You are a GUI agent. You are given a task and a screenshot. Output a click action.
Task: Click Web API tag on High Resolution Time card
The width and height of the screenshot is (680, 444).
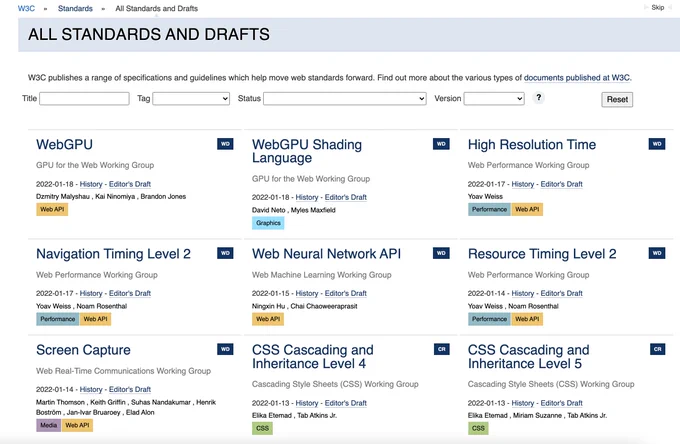pos(527,209)
